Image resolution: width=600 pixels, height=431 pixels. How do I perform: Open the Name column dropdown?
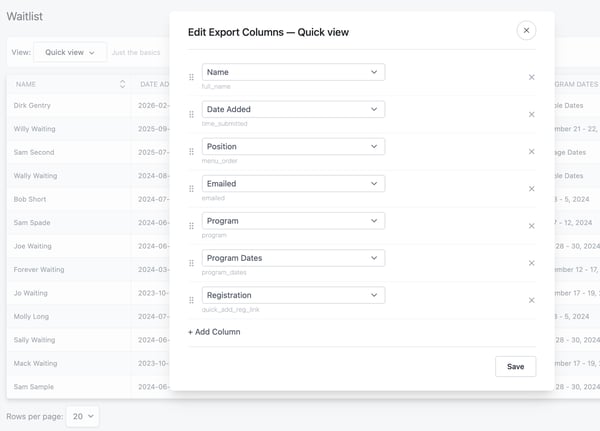(293, 72)
